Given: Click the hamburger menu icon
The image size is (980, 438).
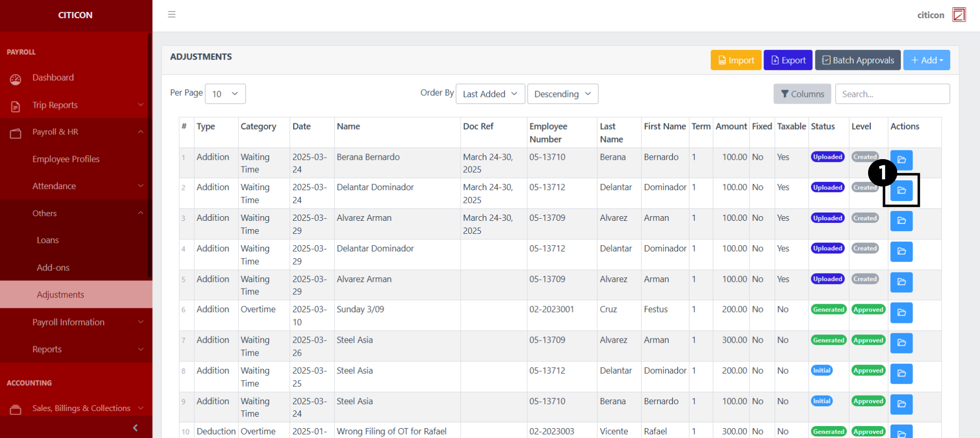Looking at the screenshot, I should tap(172, 15).
